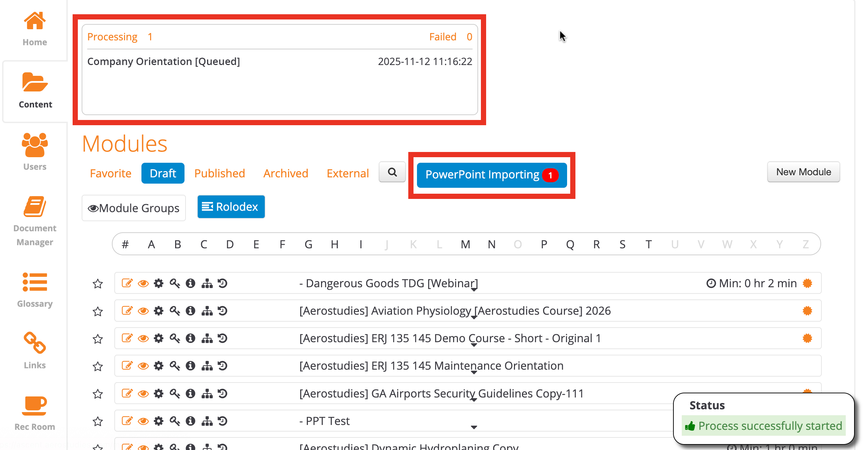Open the Glossary sidebar icon
868x450 pixels.
point(35,282)
